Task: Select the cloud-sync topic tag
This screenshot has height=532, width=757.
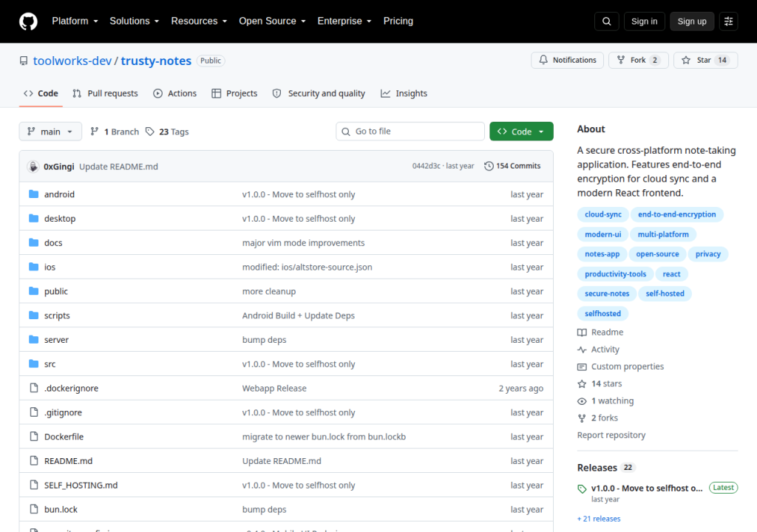Action: coord(603,214)
